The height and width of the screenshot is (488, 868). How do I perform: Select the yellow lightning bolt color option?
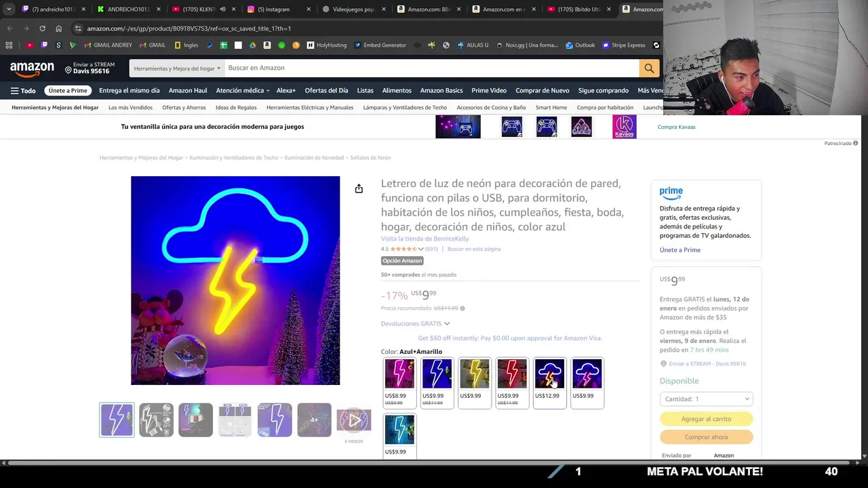pyautogui.click(x=475, y=383)
